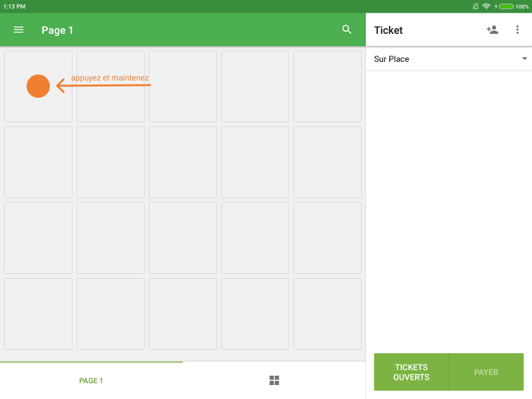
Task: Select the Sur Place dining option
Action: coord(392,59)
